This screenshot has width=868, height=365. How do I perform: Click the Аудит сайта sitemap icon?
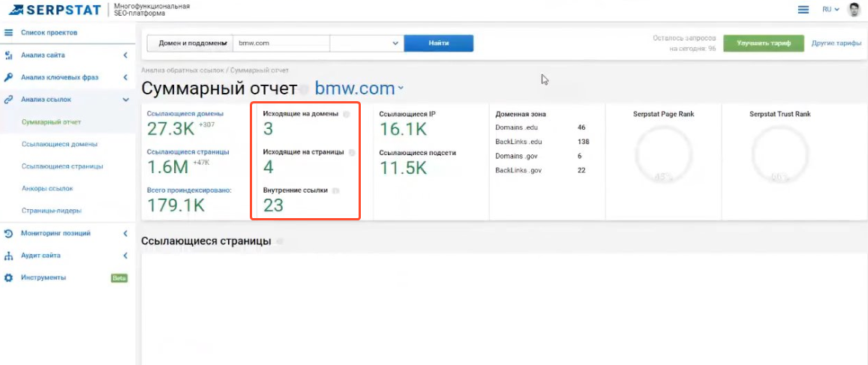(8, 256)
